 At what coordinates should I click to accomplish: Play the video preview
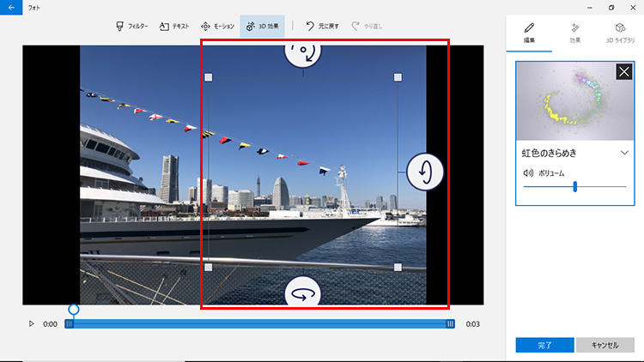pyautogui.click(x=32, y=324)
